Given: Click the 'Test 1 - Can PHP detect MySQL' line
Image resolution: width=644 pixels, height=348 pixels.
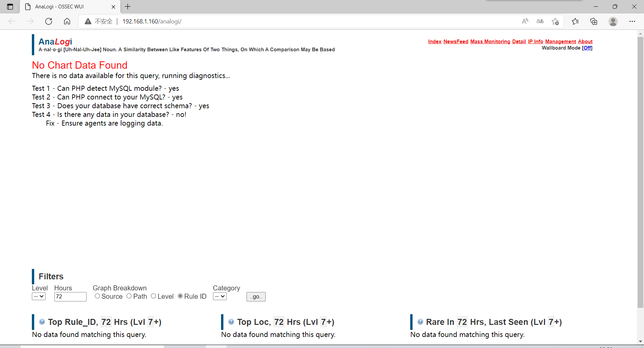Looking at the screenshot, I should pyautogui.click(x=105, y=88).
